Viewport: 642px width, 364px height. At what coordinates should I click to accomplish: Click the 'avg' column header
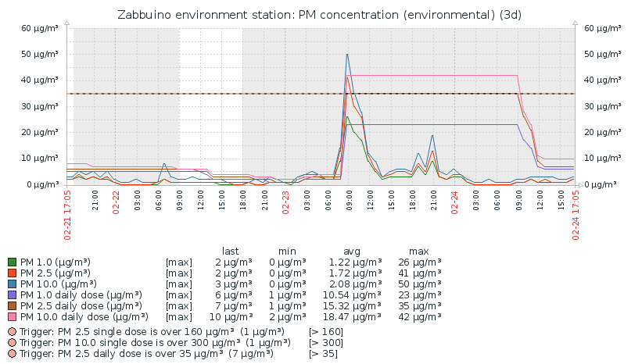coord(352,251)
